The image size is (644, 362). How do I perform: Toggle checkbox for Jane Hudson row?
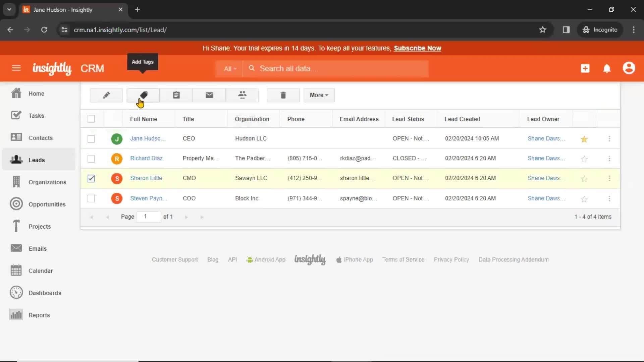coord(91,138)
